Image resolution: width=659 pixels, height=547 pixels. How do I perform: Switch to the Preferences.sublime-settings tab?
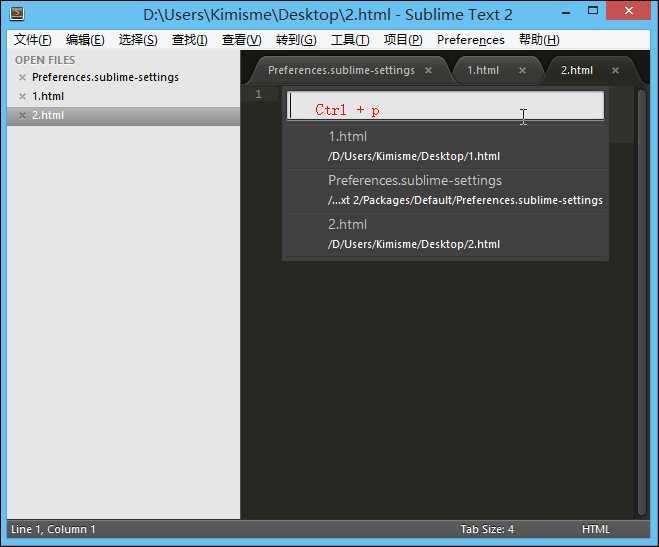[x=342, y=70]
